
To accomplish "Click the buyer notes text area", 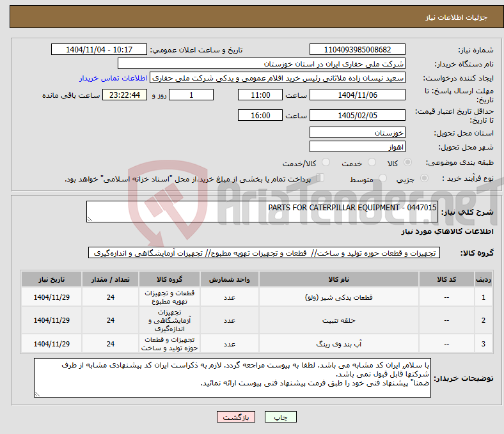I will click(x=232, y=378).
